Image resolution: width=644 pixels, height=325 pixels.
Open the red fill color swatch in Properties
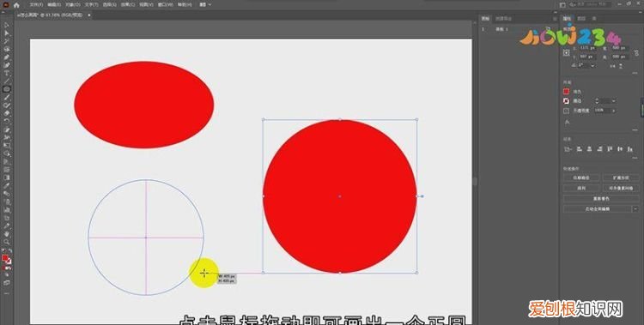click(x=567, y=92)
